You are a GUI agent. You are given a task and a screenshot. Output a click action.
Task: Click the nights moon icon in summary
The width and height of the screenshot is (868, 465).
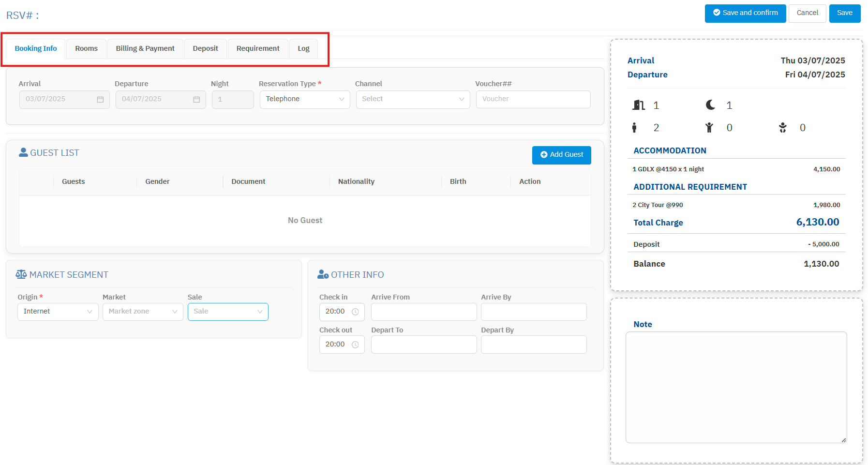tap(710, 105)
